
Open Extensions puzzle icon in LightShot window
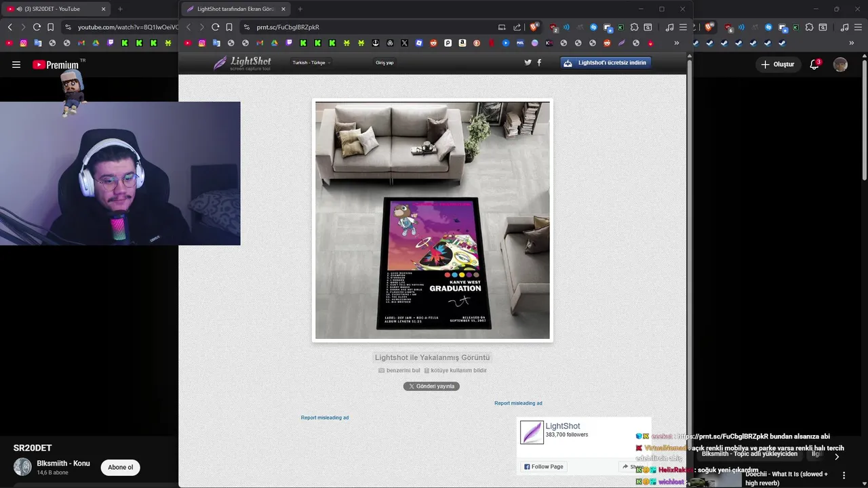tap(634, 27)
